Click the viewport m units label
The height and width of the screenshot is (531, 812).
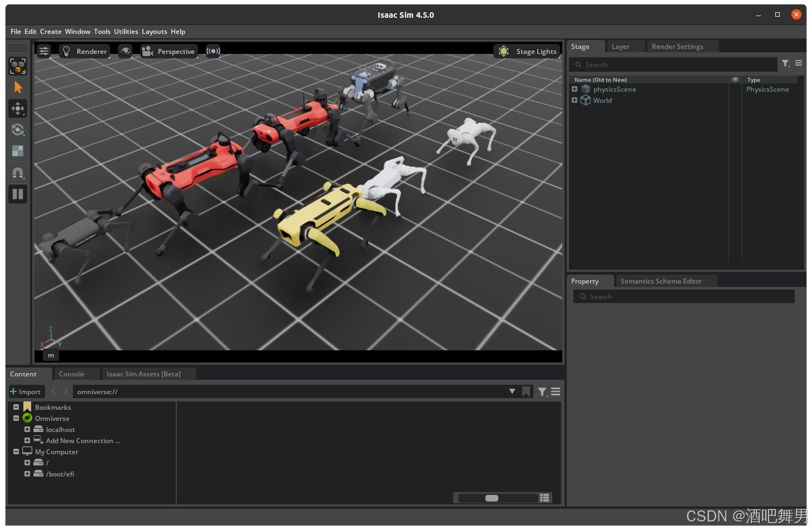click(51, 355)
